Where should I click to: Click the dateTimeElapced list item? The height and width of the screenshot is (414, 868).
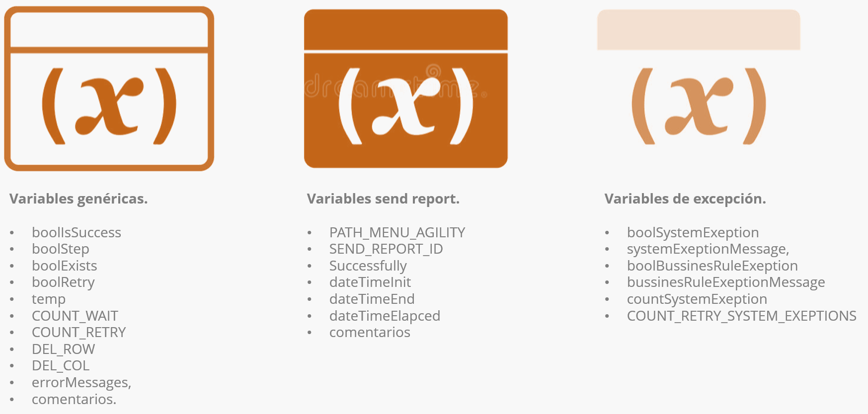tap(385, 316)
